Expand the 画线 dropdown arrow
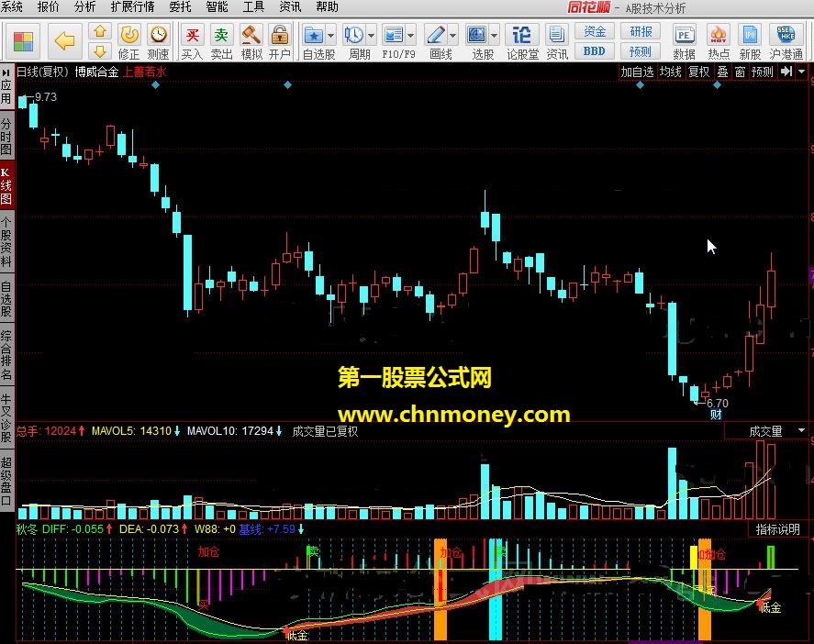Image resolution: width=814 pixels, height=644 pixels. [453, 36]
